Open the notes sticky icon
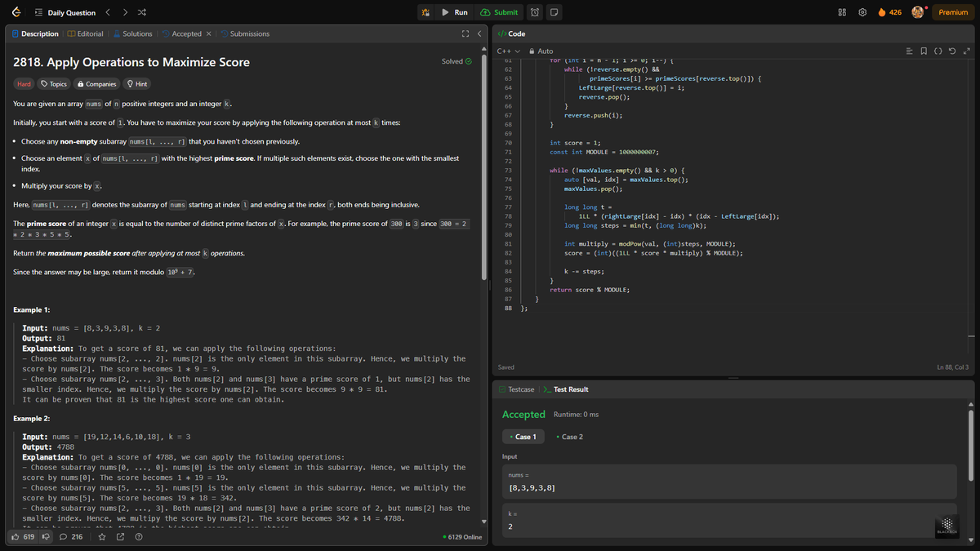The image size is (980, 551). coord(554,12)
